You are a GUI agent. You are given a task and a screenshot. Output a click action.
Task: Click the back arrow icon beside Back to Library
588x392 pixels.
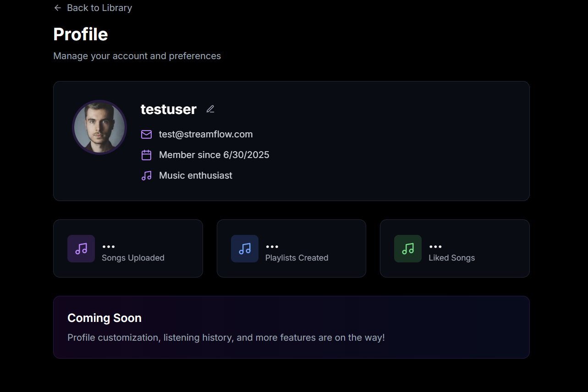pos(57,8)
